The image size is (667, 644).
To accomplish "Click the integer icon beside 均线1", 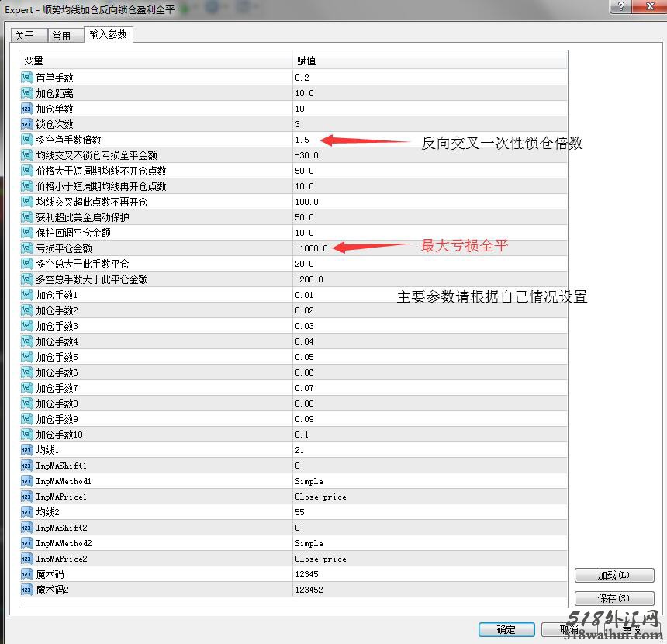I will 26,450.
